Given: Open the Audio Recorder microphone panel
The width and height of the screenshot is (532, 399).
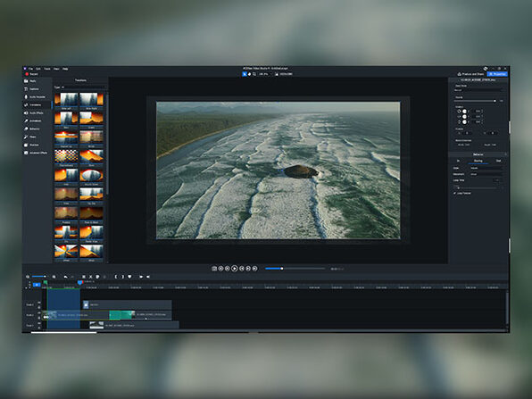Looking at the screenshot, I should [37, 97].
